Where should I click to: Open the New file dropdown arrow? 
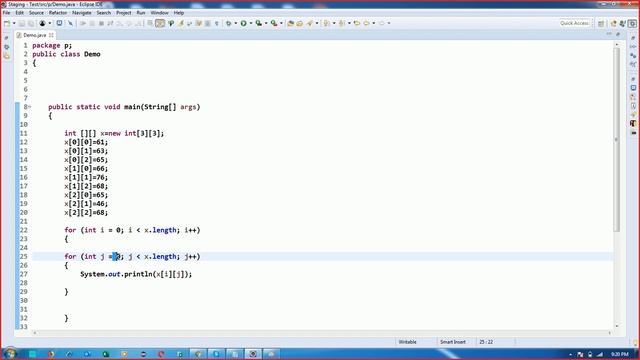[14, 23]
